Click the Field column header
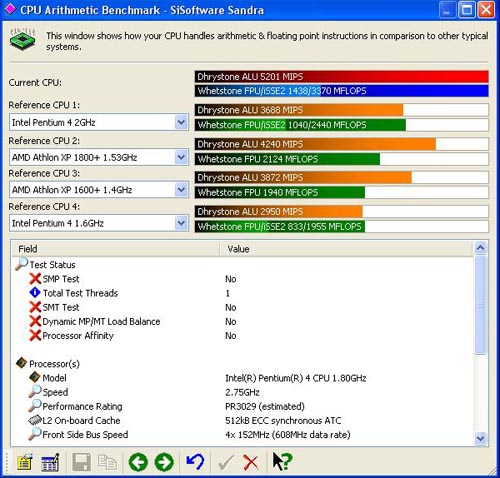Viewport: 500px width, 478px height. click(116, 249)
